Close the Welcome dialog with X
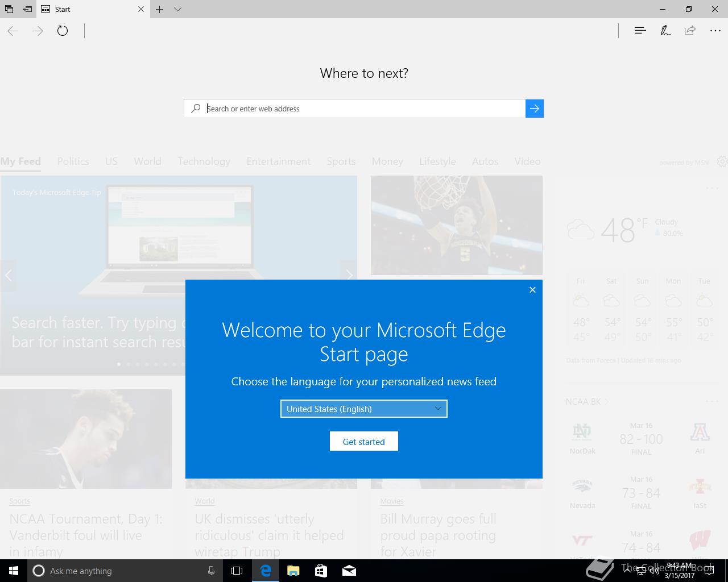 tap(532, 290)
